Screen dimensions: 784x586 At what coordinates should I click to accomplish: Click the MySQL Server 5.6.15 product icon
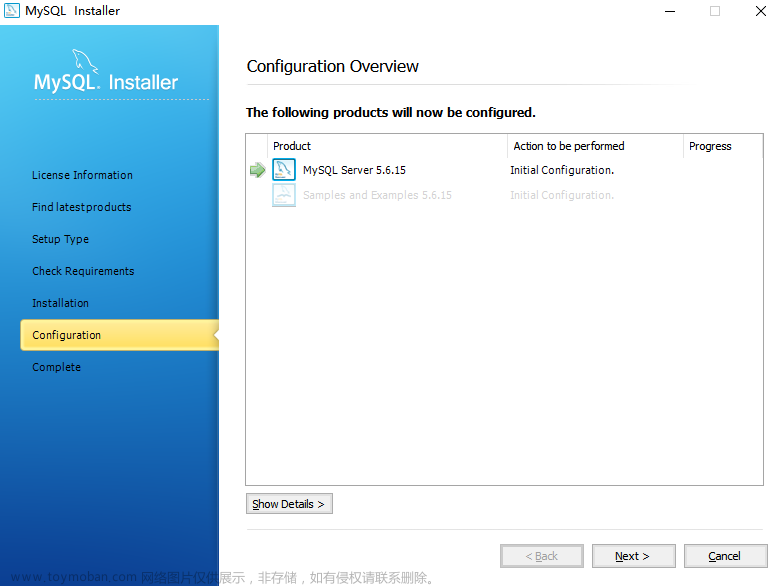pos(284,170)
